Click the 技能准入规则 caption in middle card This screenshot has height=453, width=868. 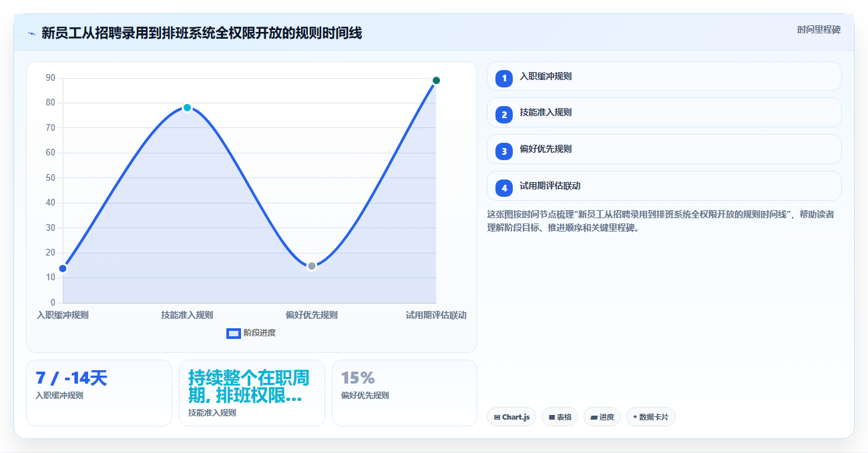point(212,413)
